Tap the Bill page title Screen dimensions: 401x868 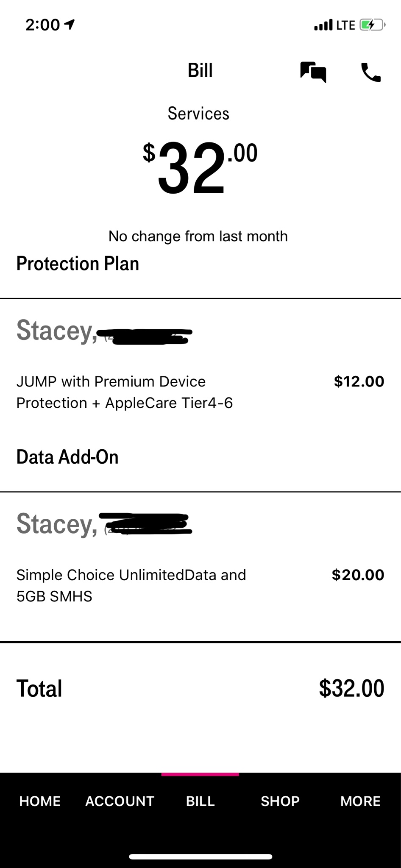click(200, 70)
